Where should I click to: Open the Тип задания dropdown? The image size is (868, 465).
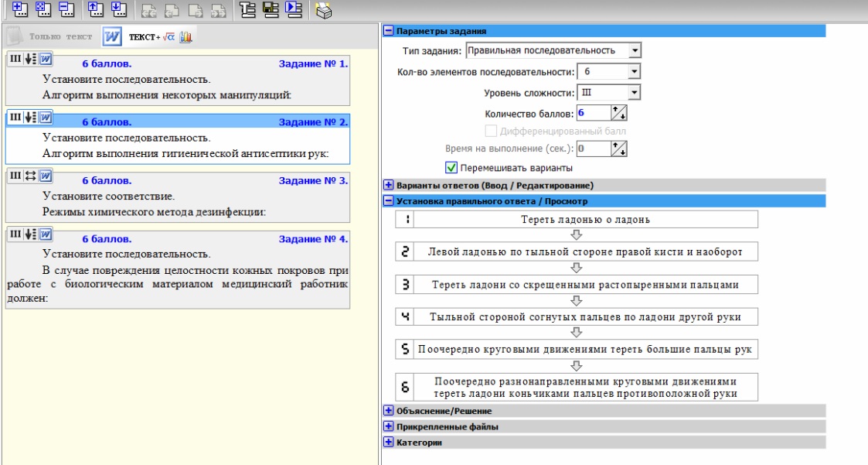point(635,50)
